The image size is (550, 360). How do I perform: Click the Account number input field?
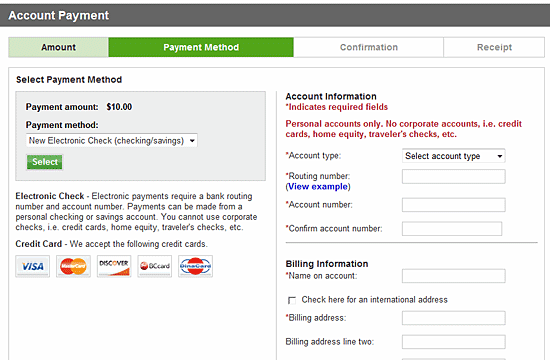[x=454, y=205]
